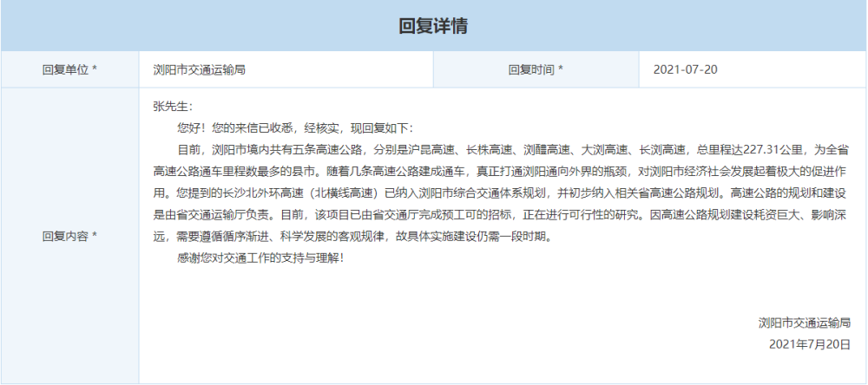
Task: Select the 回复时间 field label
Action: pos(536,69)
